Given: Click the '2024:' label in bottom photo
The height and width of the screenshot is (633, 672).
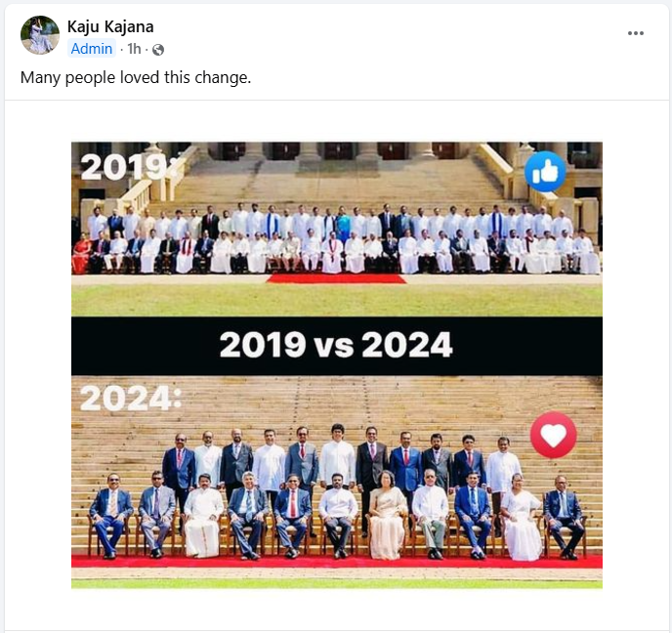Looking at the screenshot, I should tap(131, 399).
